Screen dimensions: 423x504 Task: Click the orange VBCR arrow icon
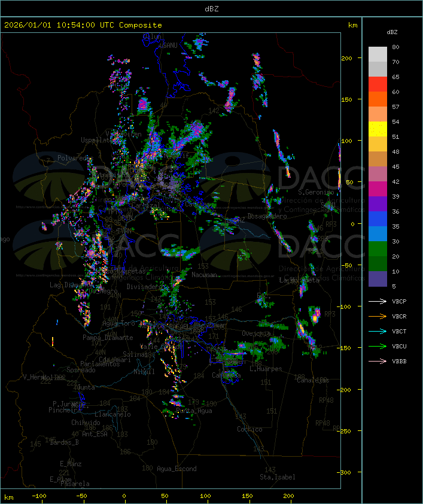point(378,316)
